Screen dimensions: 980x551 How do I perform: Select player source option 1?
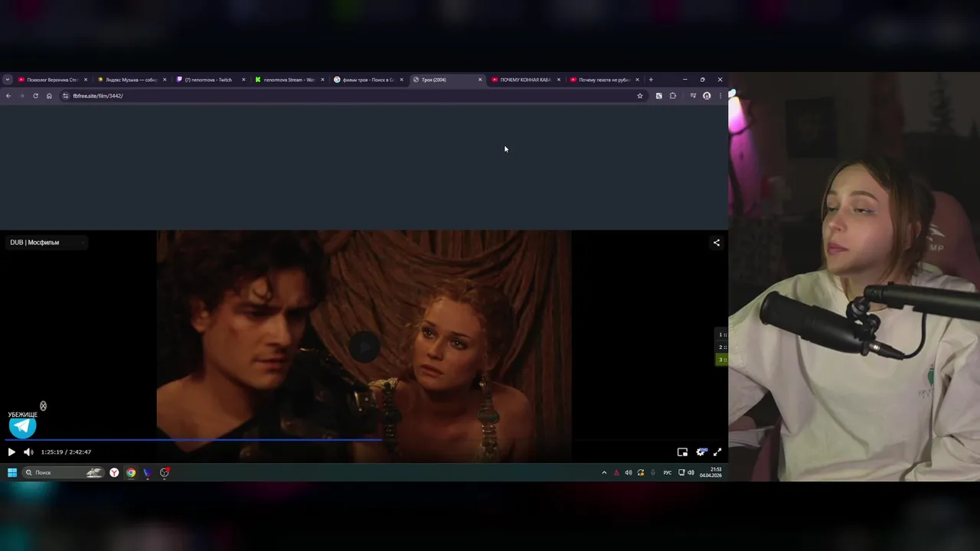coord(721,335)
